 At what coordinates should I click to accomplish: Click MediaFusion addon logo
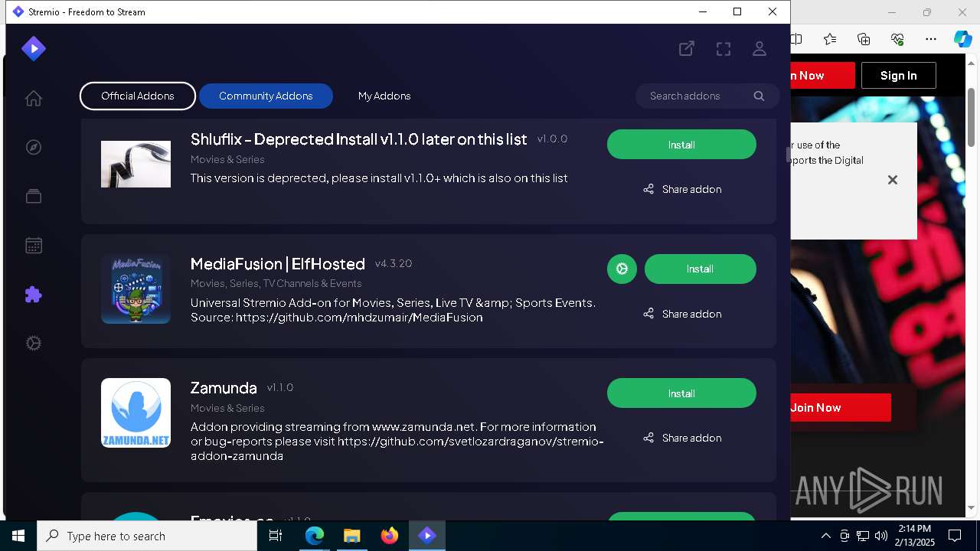(x=136, y=289)
